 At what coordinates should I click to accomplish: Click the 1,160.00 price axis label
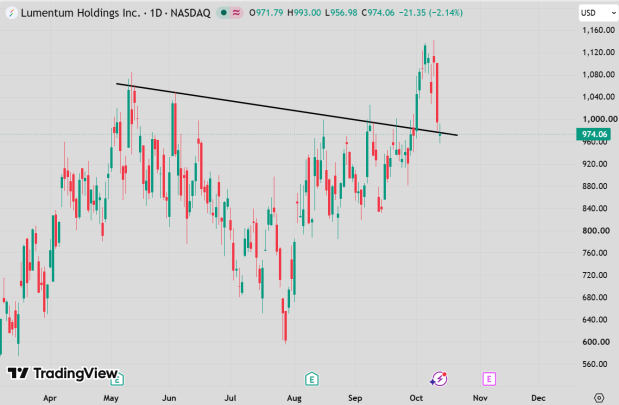pos(598,30)
